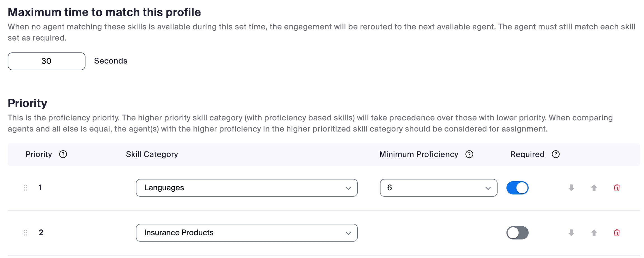This screenshot has width=644, height=258.
Task: Disable Required toggle for Languages
Action: click(517, 188)
